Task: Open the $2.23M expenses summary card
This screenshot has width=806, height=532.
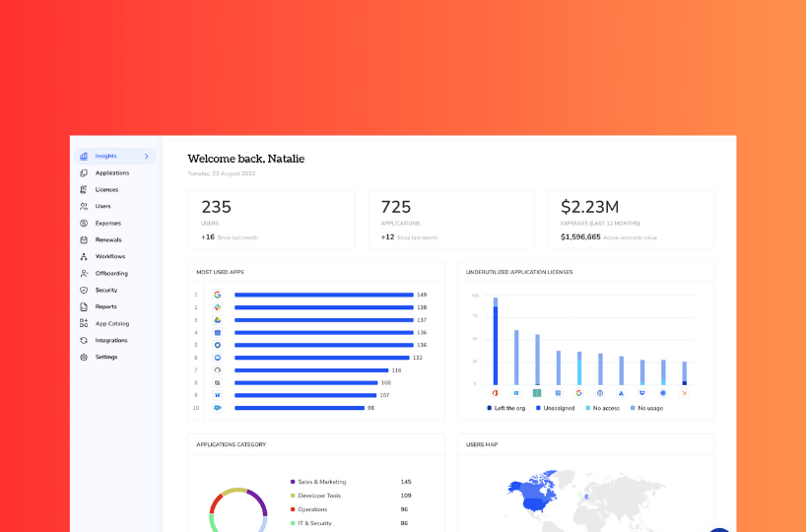Action: [631, 219]
